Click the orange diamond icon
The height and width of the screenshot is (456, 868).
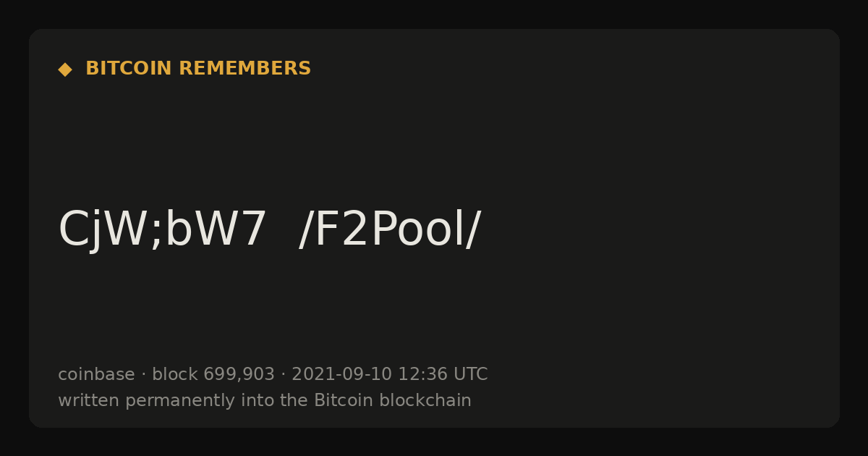65,69
